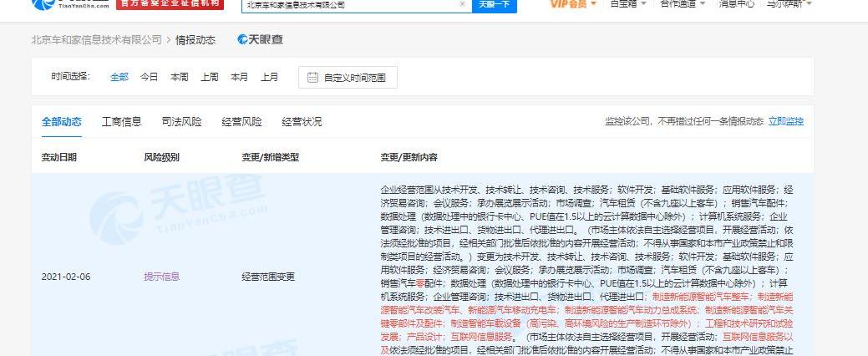Click the 天眼一下 search button
Viewport: 868px width, 356px height.
495,4
